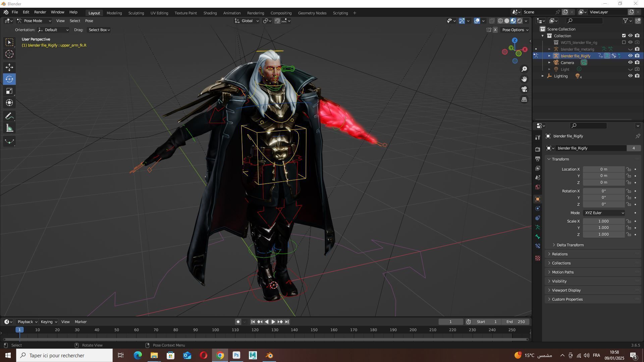Open the Render menu
Viewport: 644px width, 362px height.
(40, 12)
